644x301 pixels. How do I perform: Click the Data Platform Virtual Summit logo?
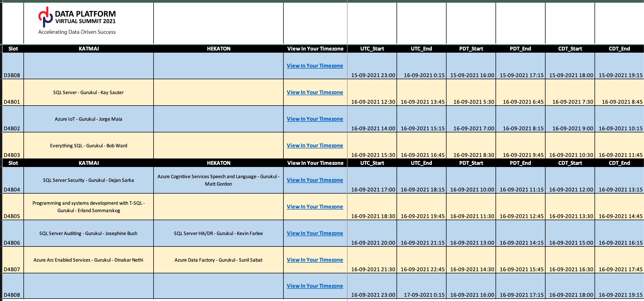77,21
